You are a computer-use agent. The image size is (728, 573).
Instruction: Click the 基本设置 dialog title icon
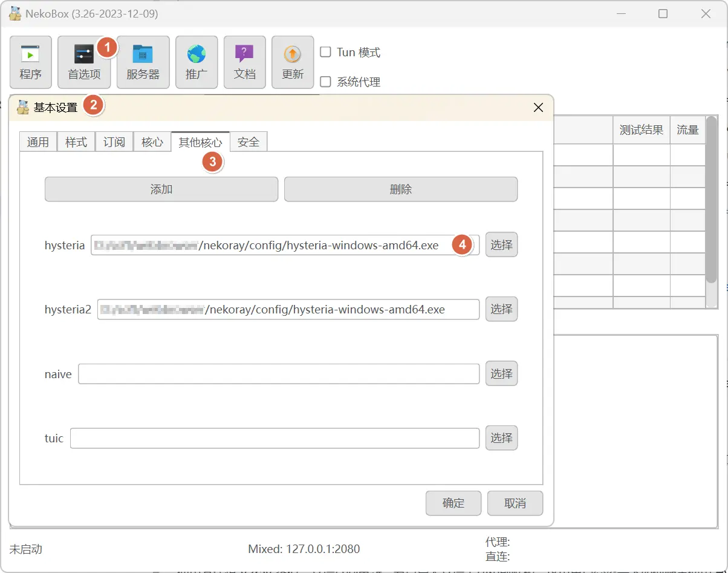click(23, 108)
